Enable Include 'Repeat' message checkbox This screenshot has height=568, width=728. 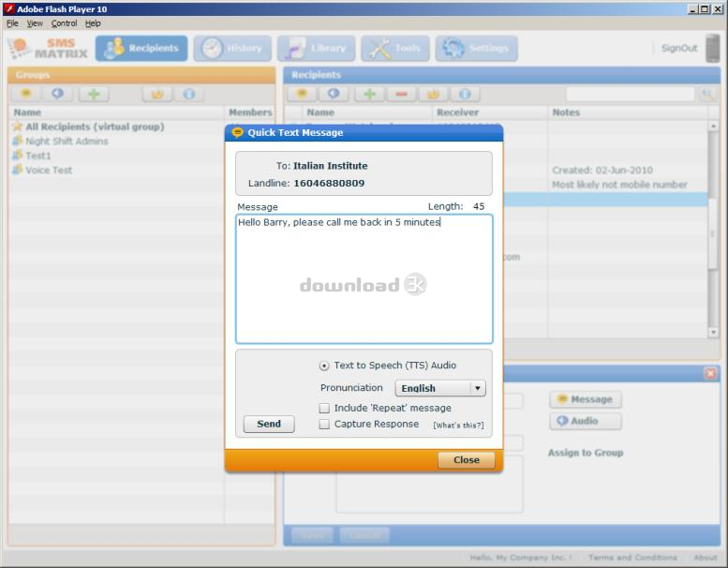pyautogui.click(x=324, y=409)
